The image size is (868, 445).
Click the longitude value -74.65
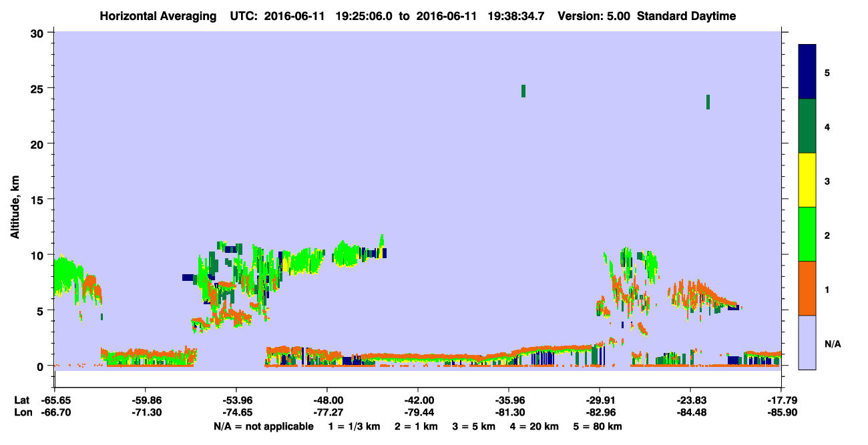236,413
